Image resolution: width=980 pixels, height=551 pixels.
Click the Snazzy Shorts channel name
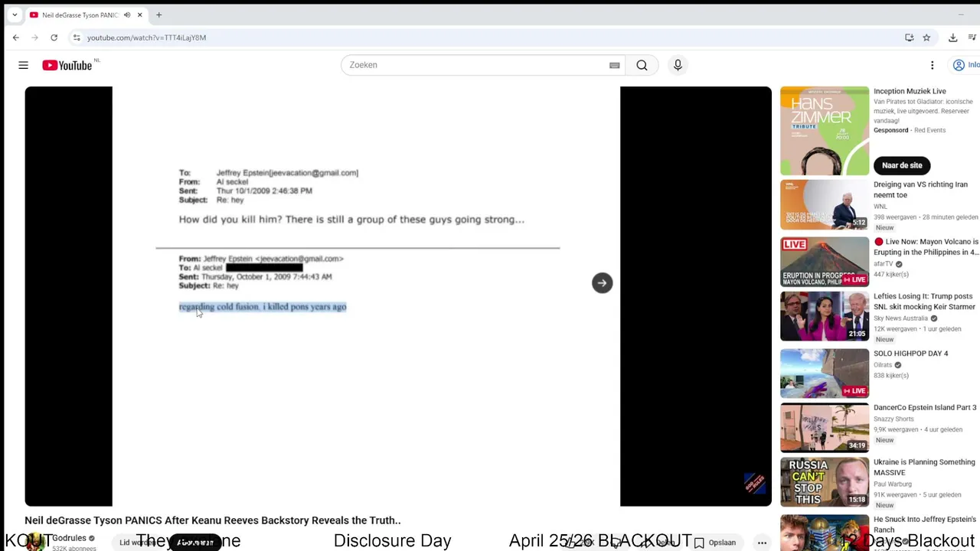point(893,419)
